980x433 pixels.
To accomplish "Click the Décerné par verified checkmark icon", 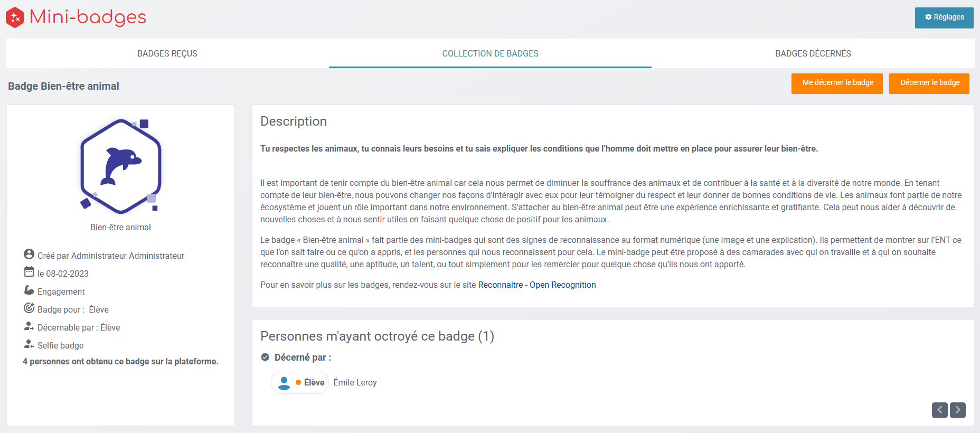I will 265,357.
